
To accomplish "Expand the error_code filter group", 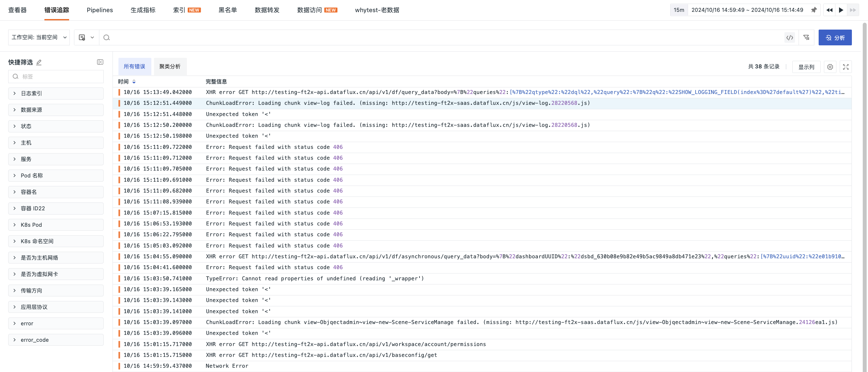I will pos(56,340).
